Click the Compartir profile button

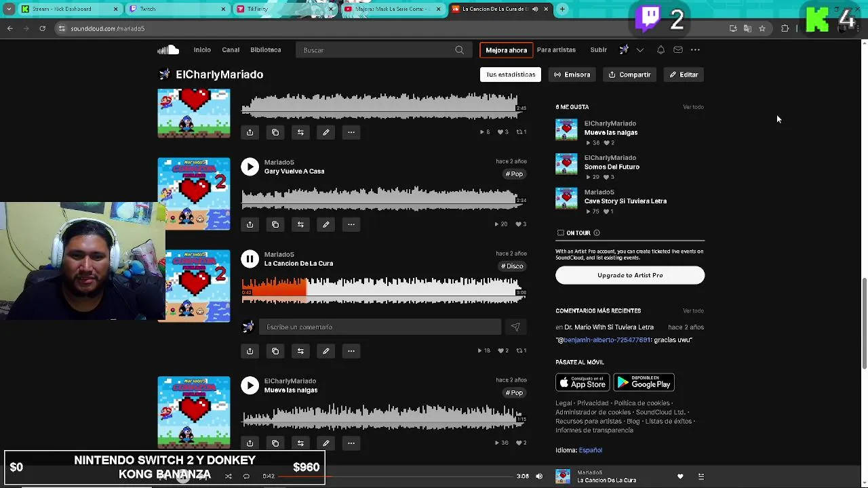coord(630,75)
